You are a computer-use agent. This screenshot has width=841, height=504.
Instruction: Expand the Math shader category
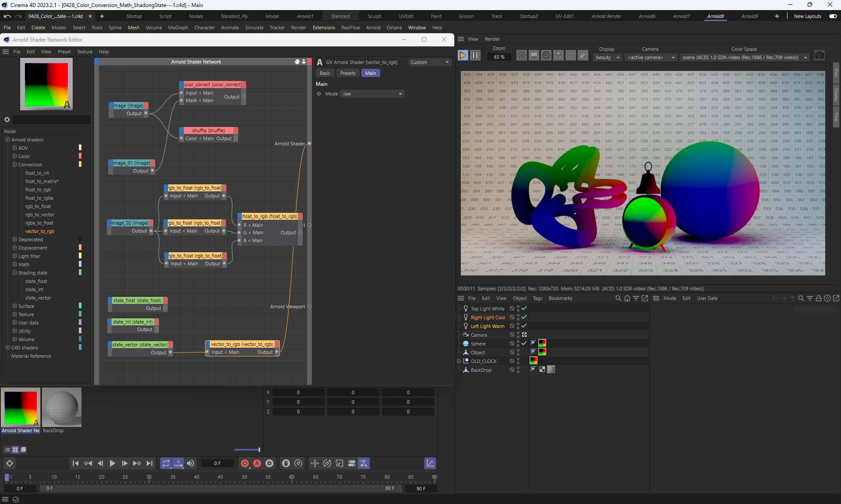coord(14,264)
